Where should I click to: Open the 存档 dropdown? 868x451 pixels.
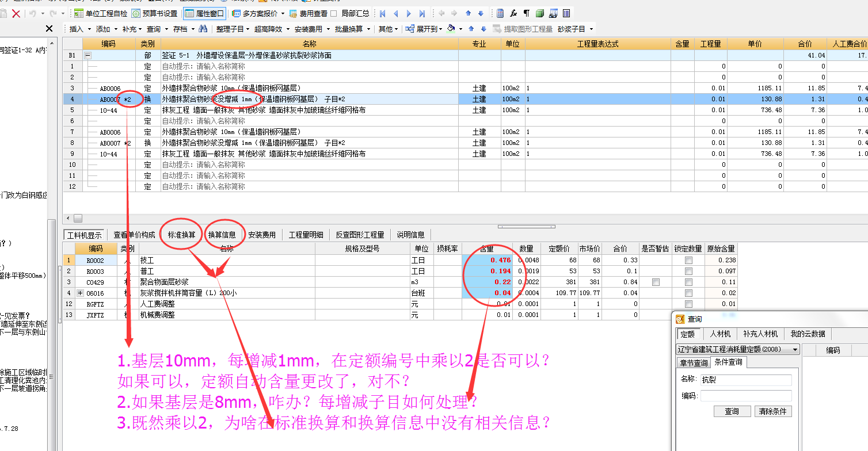point(183,29)
